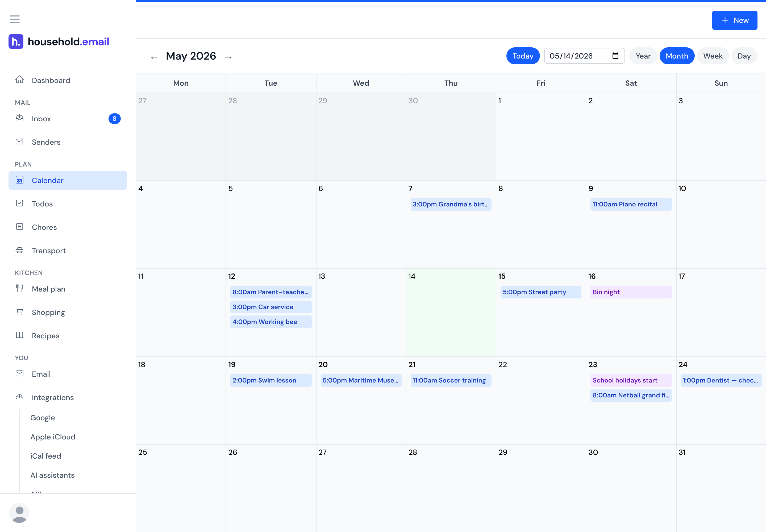The width and height of the screenshot is (766, 532).
Task: Open the 5:00pm Street party event
Action: coord(541,292)
